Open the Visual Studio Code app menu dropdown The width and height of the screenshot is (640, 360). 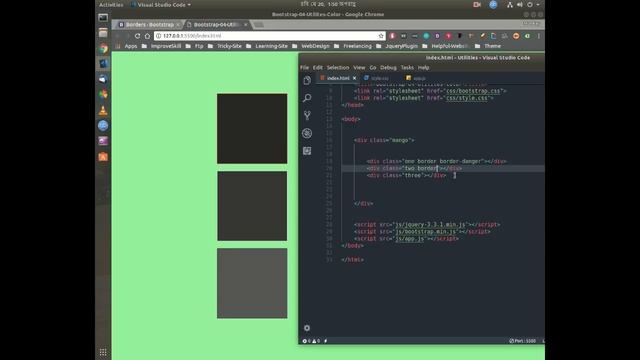(x=161, y=4)
